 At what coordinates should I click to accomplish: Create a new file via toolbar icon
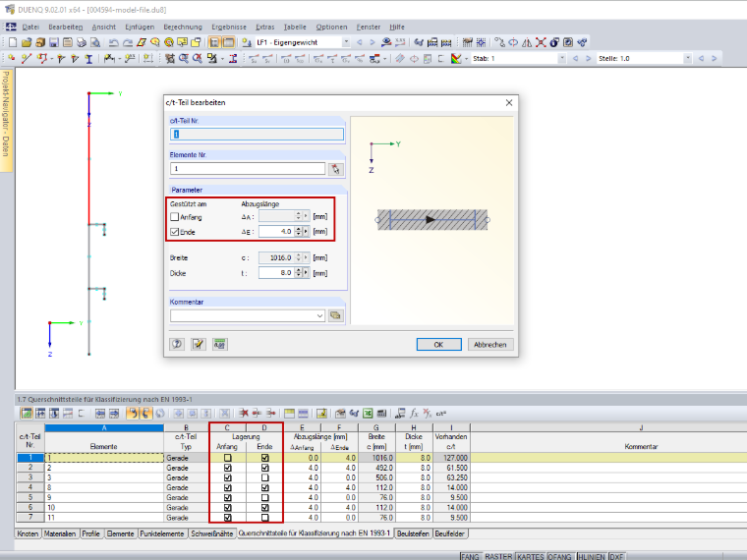[x=13, y=42]
